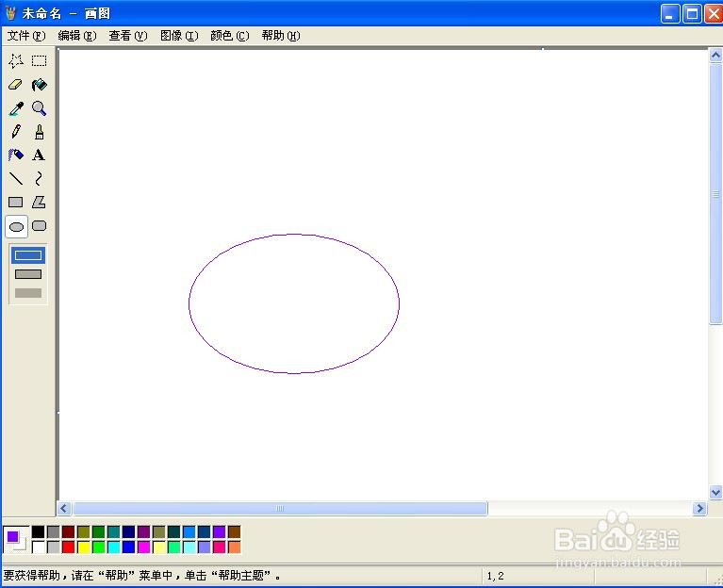Select the Polygon tool
Image resolution: width=723 pixels, height=588 pixels.
[40, 203]
